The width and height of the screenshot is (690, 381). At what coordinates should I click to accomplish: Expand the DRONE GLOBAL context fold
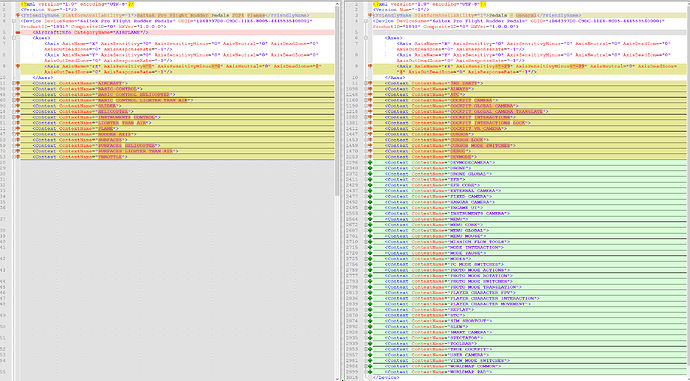pos(366,174)
